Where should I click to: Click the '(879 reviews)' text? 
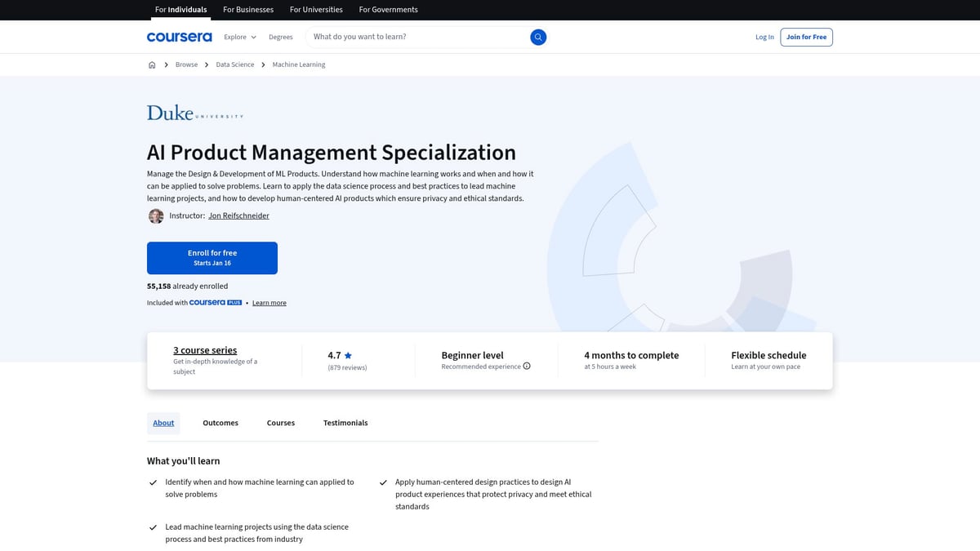click(x=347, y=368)
